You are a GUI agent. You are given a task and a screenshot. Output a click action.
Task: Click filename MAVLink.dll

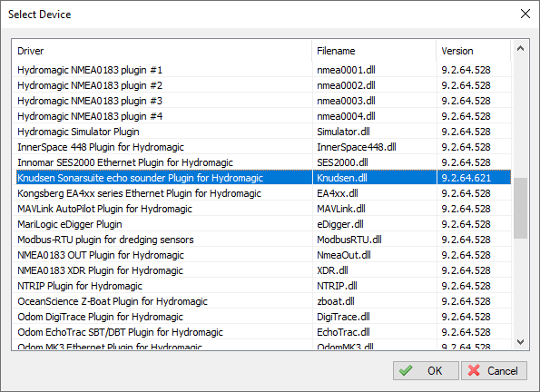341,209
